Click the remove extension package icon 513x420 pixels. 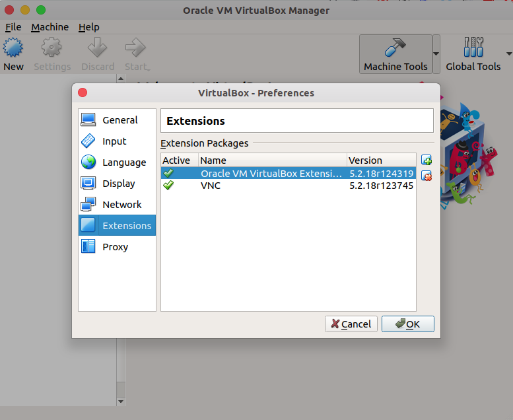point(427,176)
